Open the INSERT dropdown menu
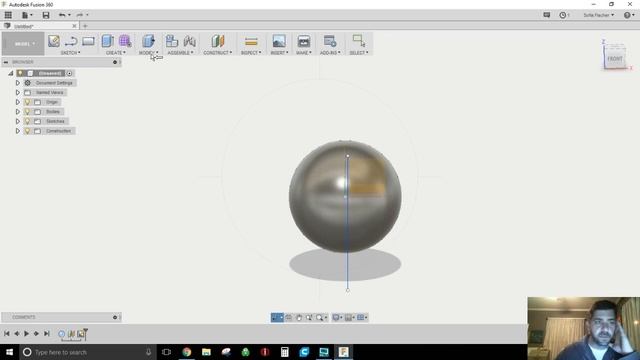This screenshot has height=360, width=640. [279, 53]
